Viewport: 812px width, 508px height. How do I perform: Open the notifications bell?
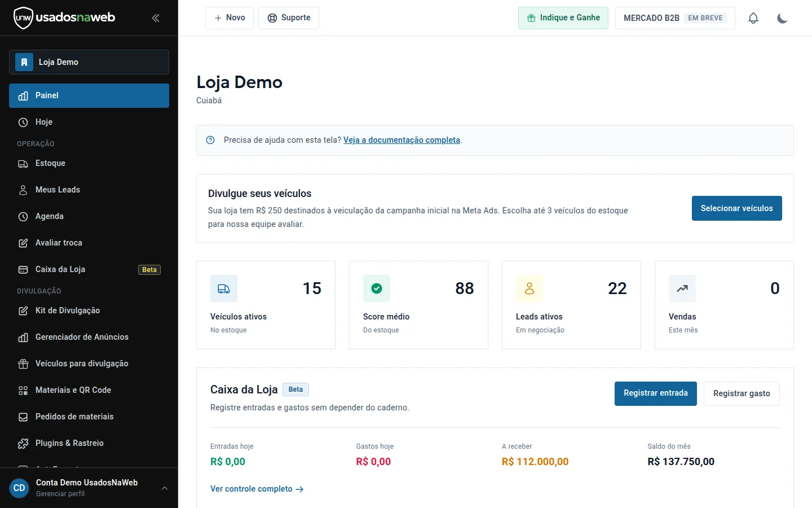(x=753, y=18)
